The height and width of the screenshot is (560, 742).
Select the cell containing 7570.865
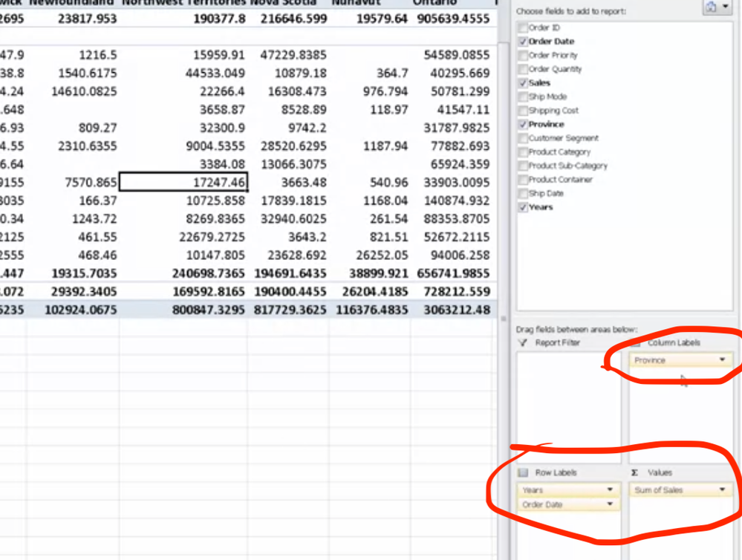click(73, 182)
